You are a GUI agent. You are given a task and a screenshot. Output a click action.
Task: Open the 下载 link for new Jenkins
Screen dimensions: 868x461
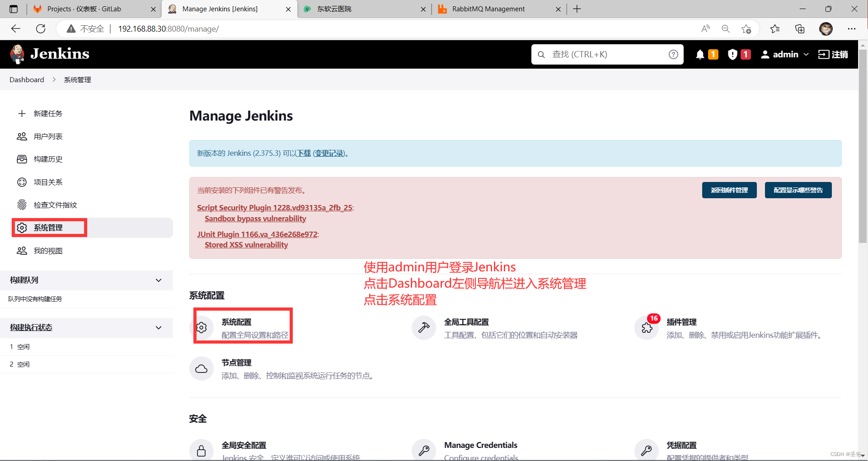point(304,153)
